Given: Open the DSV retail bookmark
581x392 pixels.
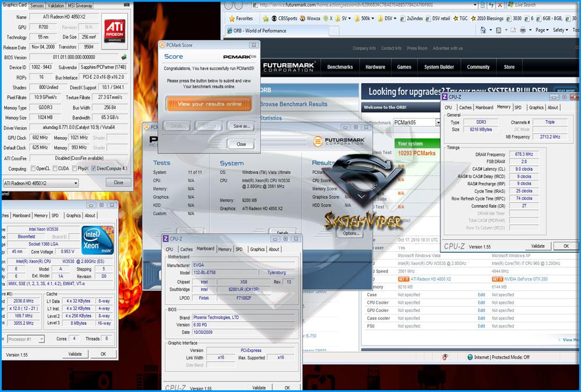Looking at the screenshot, I should coord(437,18).
